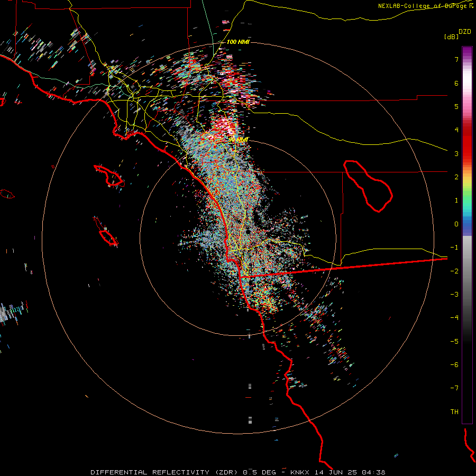Click the TH label on the legend
The image size is (476, 476).
point(454,412)
